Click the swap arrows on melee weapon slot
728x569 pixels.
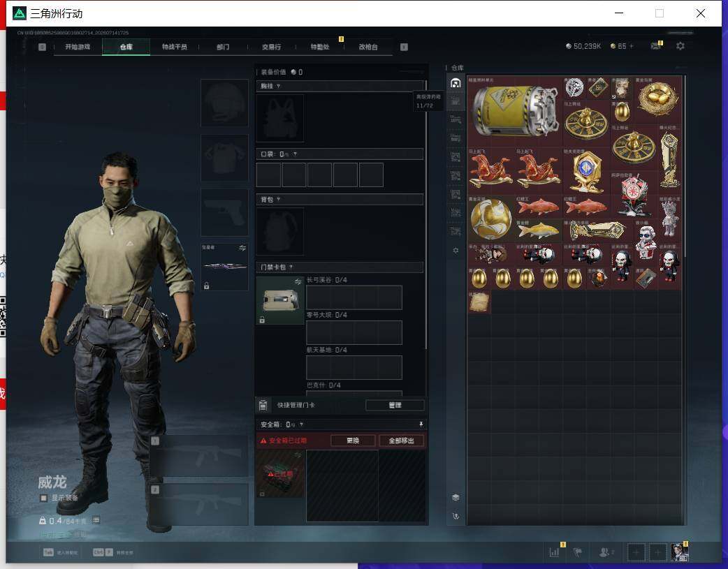(x=242, y=248)
